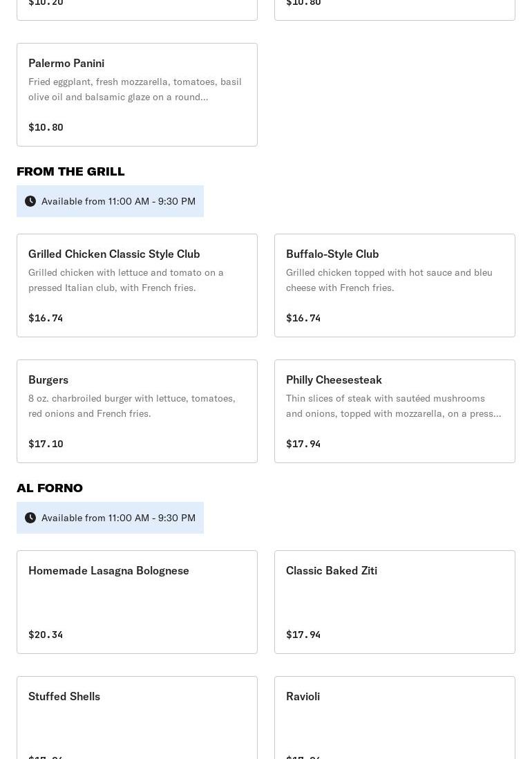Add Homemade Lasagna Bolognese to order
The height and width of the screenshot is (759, 532).
pyautogui.click(x=137, y=601)
